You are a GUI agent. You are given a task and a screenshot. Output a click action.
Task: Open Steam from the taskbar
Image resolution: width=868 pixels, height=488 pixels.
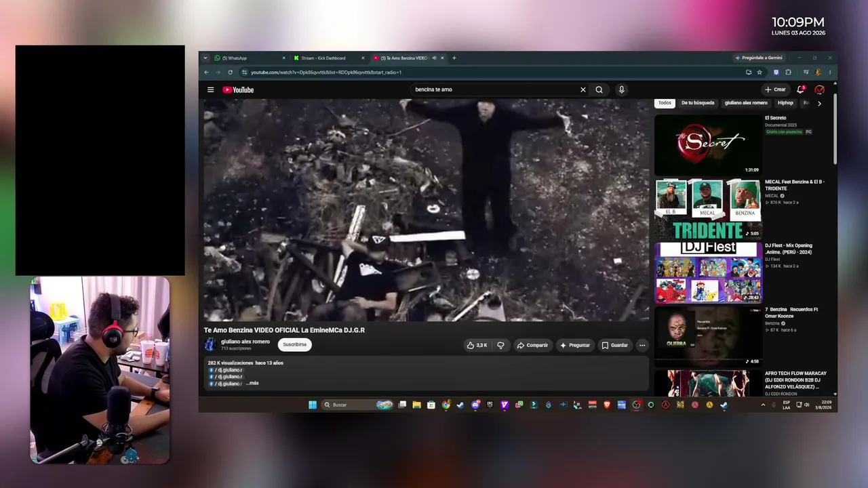(460, 405)
